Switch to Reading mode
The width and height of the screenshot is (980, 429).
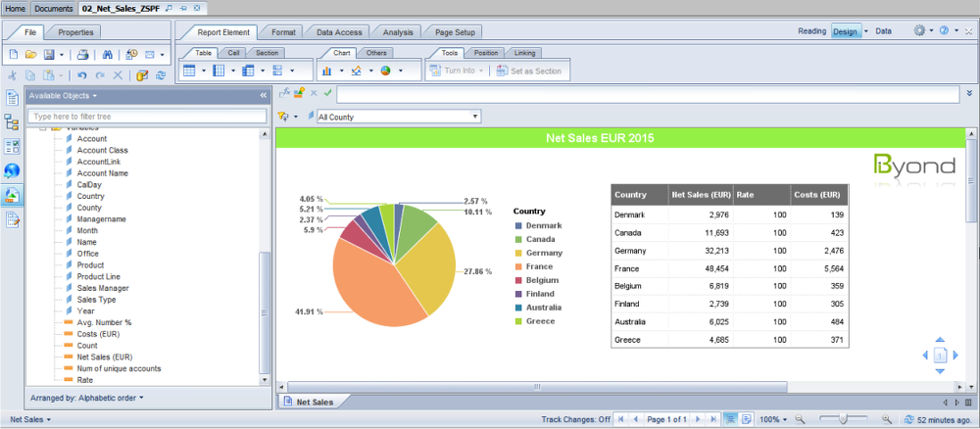(811, 31)
